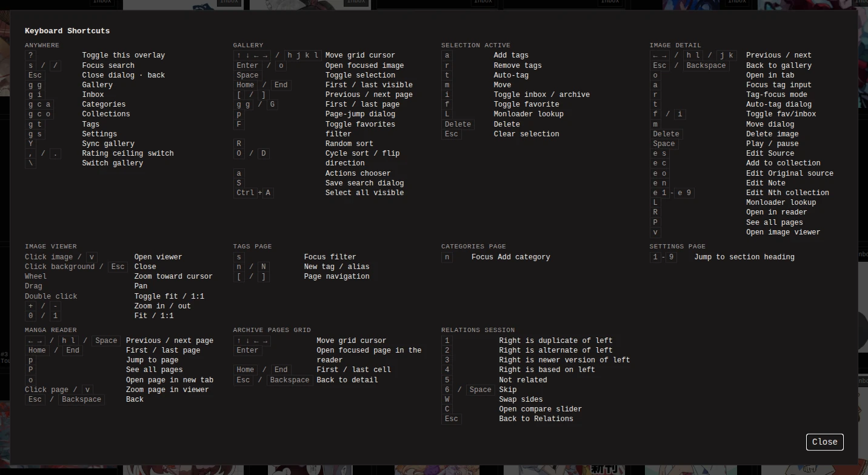Click the "Edit Original source" entry

click(x=790, y=173)
